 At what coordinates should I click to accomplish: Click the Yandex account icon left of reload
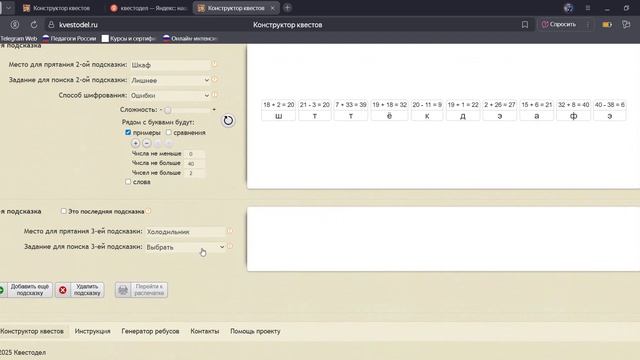click(15, 24)
